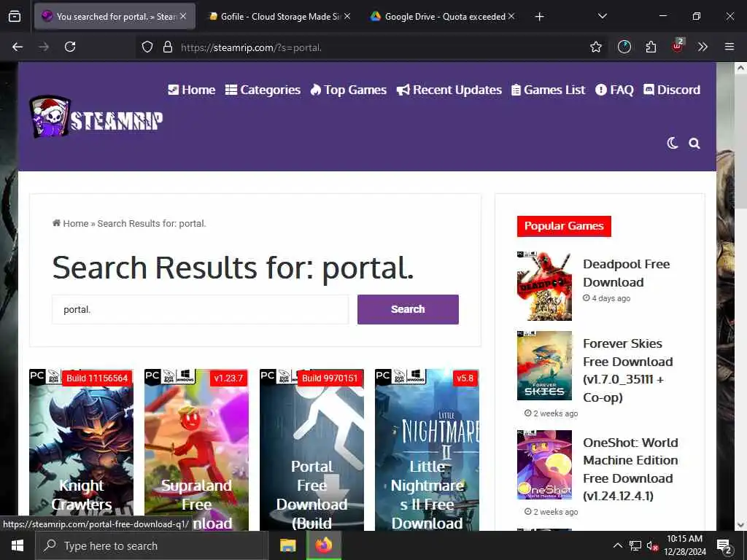
Task: Click the Build 11156564 version badge
Action: click(x=97, y=378)
